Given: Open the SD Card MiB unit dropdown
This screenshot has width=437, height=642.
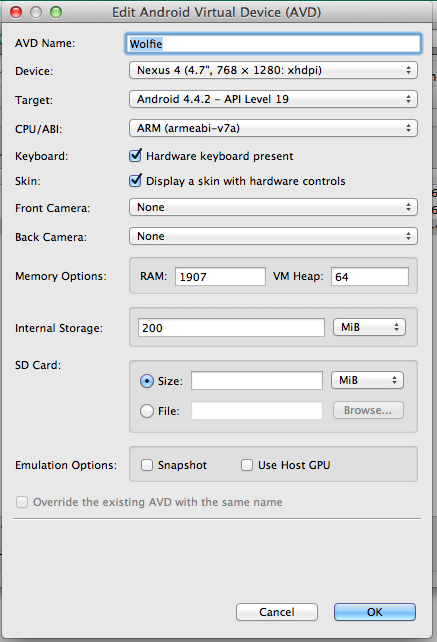Looking at the screenshot, I should point(367,380).
